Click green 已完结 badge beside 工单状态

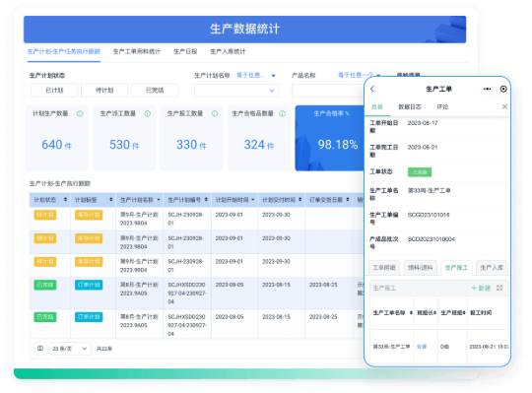click(420, 172)
